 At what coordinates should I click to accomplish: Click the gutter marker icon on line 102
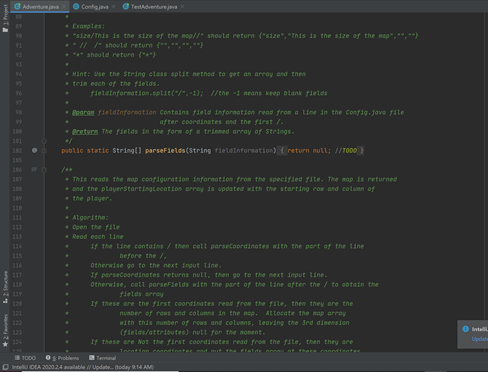tap(34, 150)
